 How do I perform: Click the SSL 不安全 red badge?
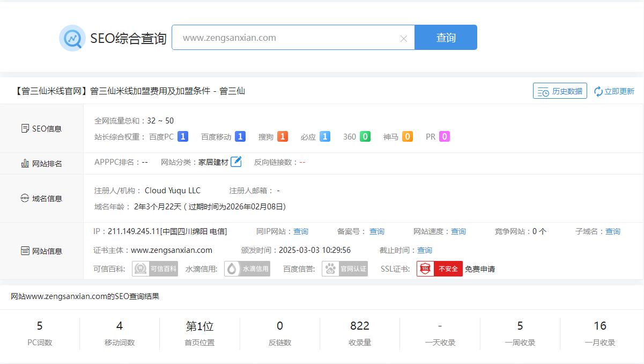pos(439,269)
